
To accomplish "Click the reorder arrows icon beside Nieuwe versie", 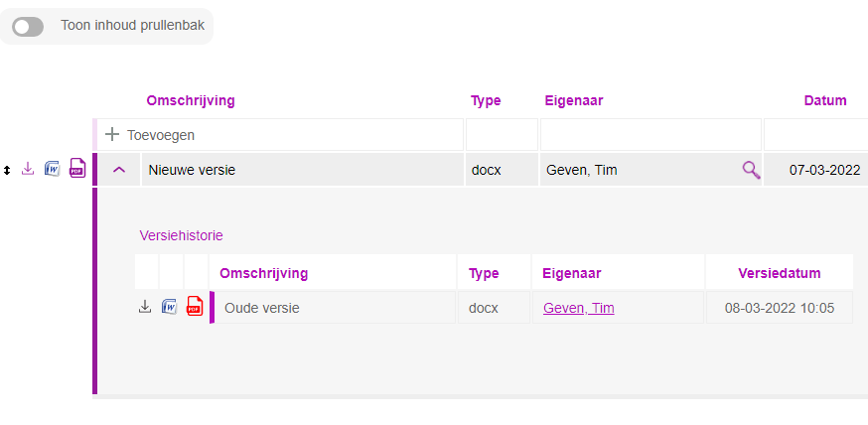I will point(7,171).
